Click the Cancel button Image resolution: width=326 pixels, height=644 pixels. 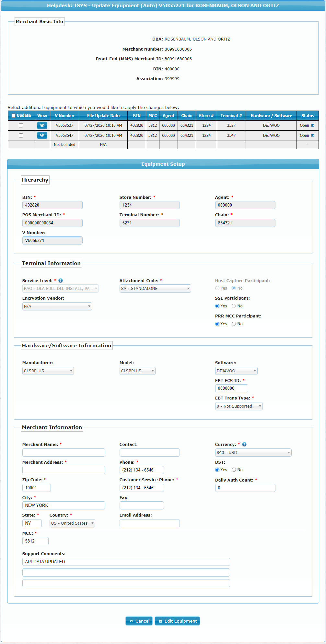tap(139, 621)
